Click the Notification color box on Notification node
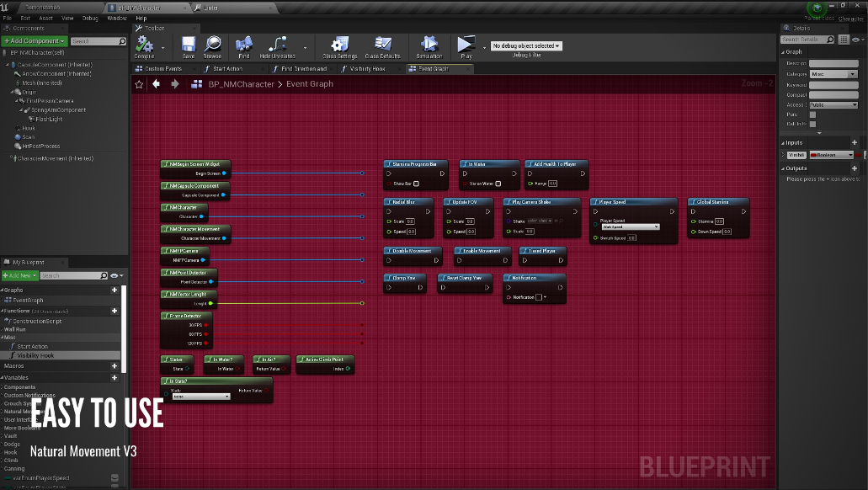 point(539,297)
